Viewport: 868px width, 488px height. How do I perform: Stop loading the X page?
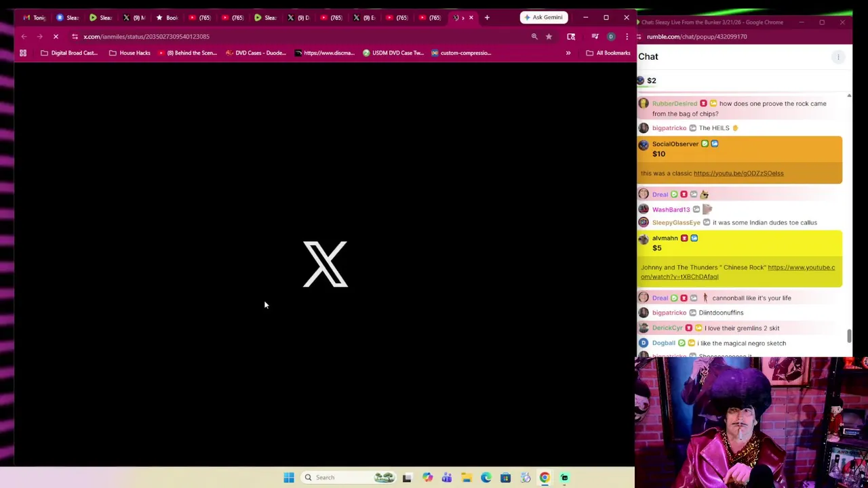pyautogui.click(x=56, y=37)
